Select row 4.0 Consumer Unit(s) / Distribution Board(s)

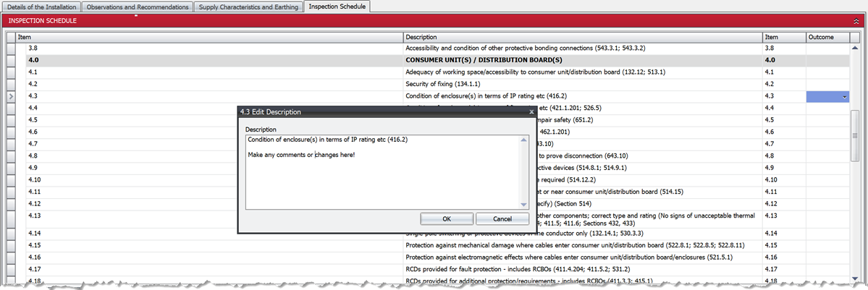[x=437, y=60]
